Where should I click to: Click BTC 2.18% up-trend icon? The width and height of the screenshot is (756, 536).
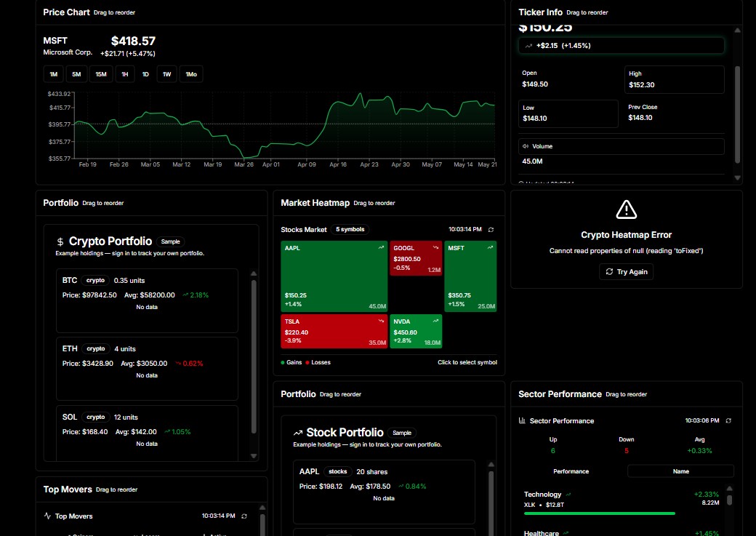(185, 295)
